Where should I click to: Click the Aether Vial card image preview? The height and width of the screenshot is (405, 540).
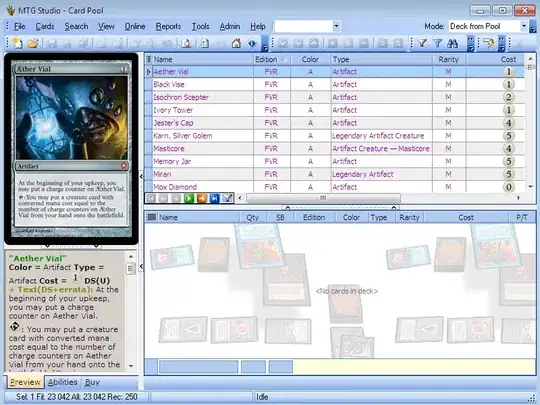click(x=71, y=149)
